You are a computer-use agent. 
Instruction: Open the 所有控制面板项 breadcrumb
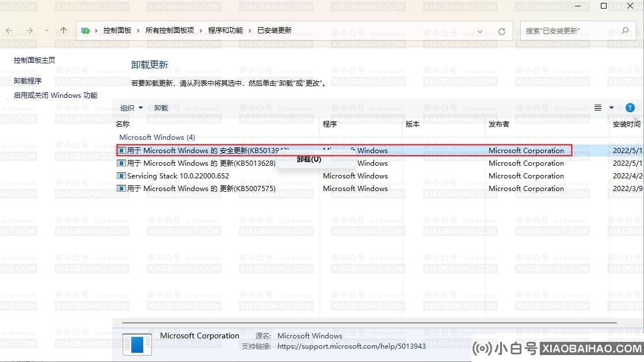[x=170, y=31]
